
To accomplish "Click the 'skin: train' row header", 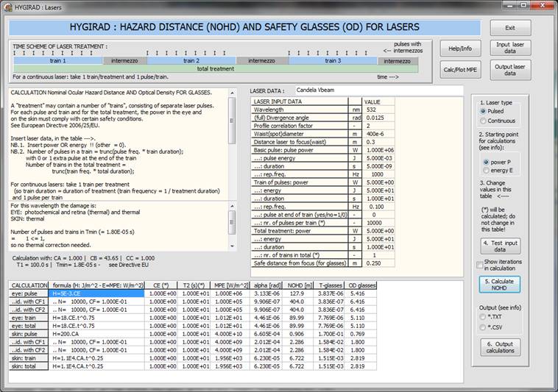I will pyautogui.click(x=29, y=358).
